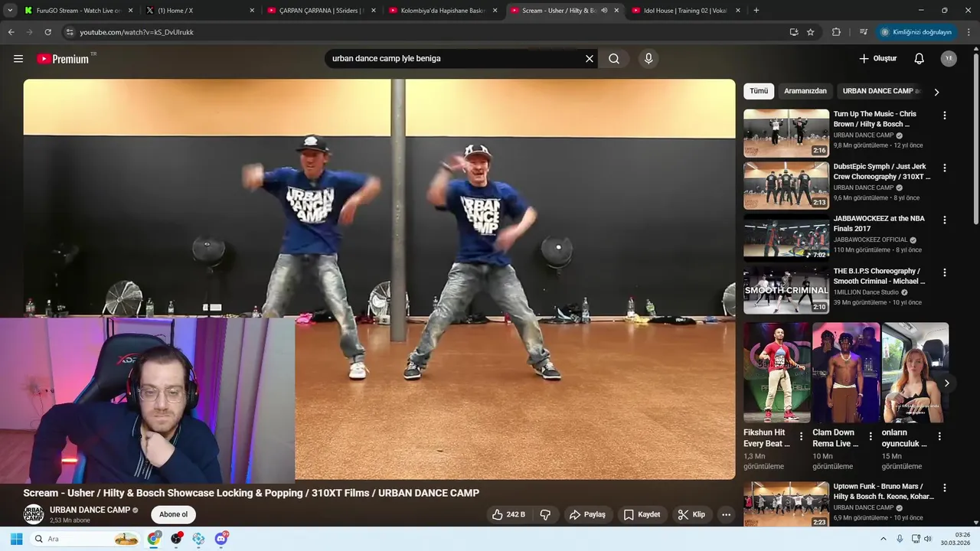Open YouTube notifications bell
The width and height of the screenshot is (980, 551).
pyautogui.click(x=920, y=58)
